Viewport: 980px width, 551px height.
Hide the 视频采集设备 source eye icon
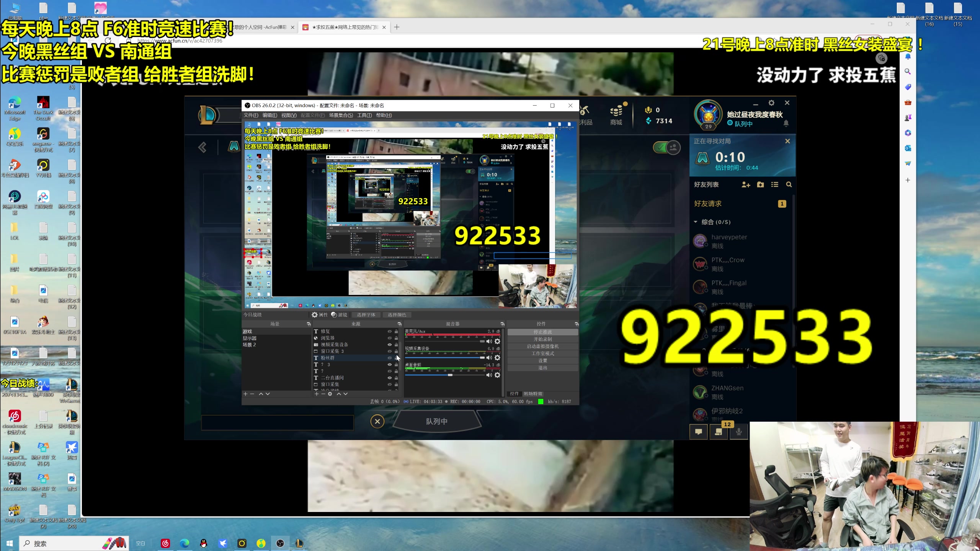click(x=389, y=345)
